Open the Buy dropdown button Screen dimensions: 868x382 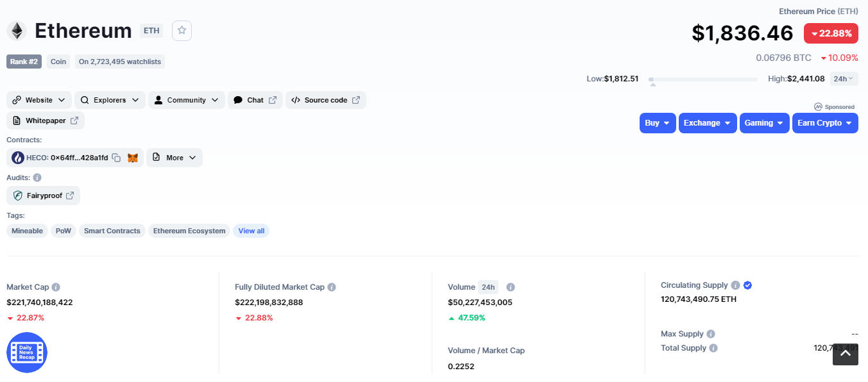pyautogui.click(x=658, y=123)
